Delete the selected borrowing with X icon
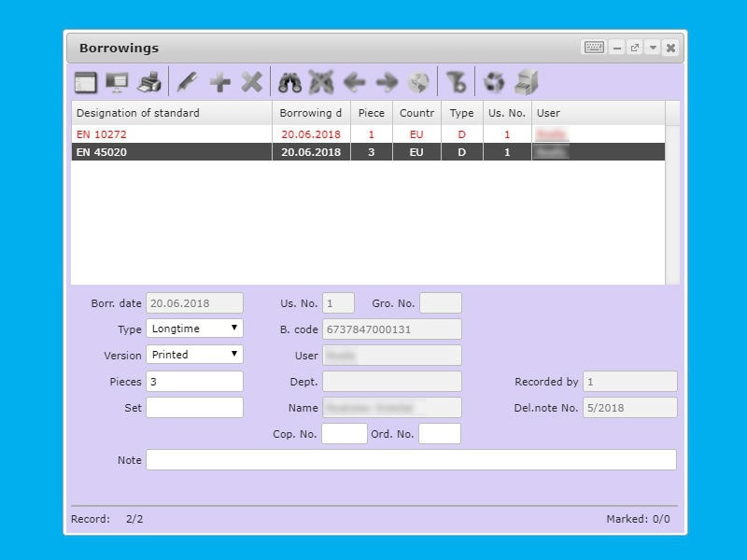This screenshot has width=747, height=560. tap(252, 82)
